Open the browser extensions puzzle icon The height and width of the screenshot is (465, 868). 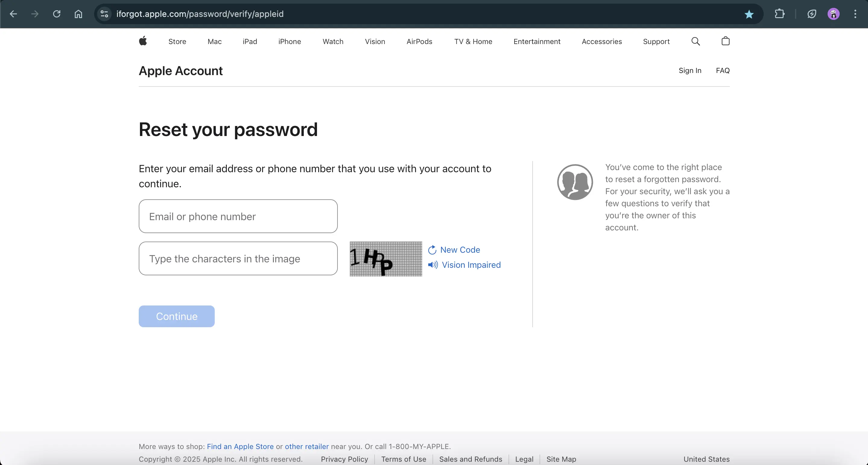tap(779, 14)
